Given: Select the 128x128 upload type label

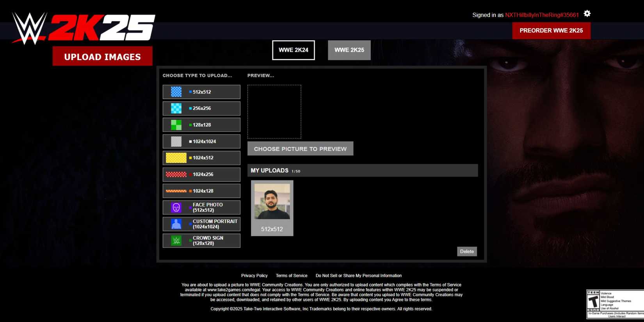Looking at the screenshot, I should (202, 125).
